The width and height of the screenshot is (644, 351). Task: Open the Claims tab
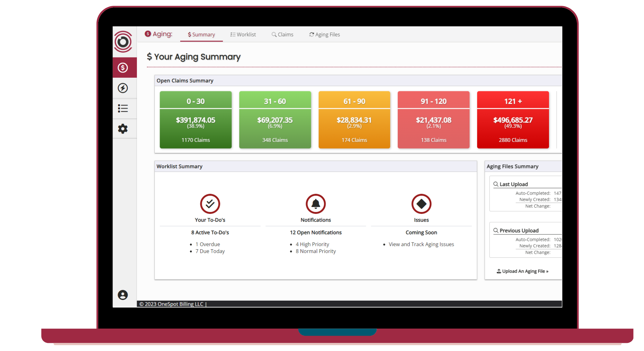(x=282, y=34)
